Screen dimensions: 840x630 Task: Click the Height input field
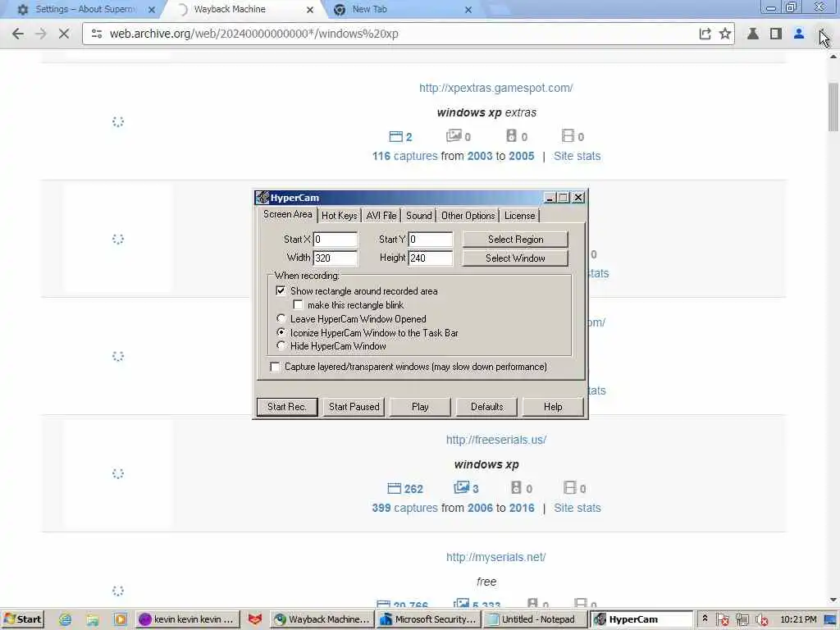430,258
